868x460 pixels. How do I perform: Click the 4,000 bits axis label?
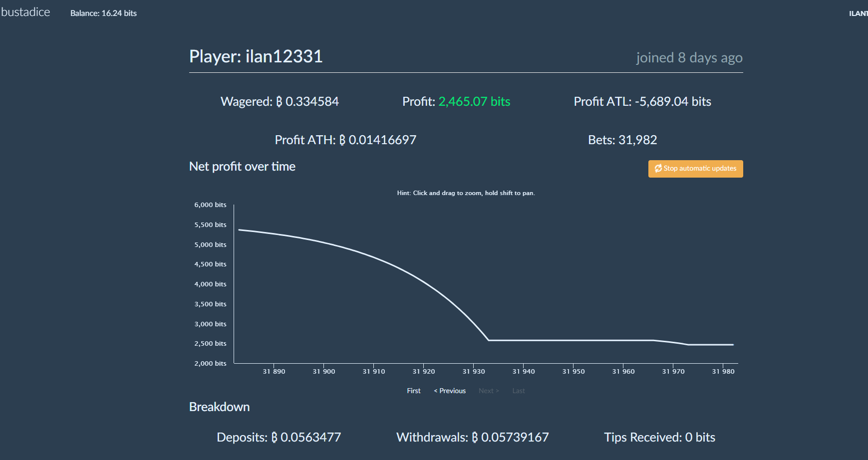pyautogui.click(x=210, y=284)
